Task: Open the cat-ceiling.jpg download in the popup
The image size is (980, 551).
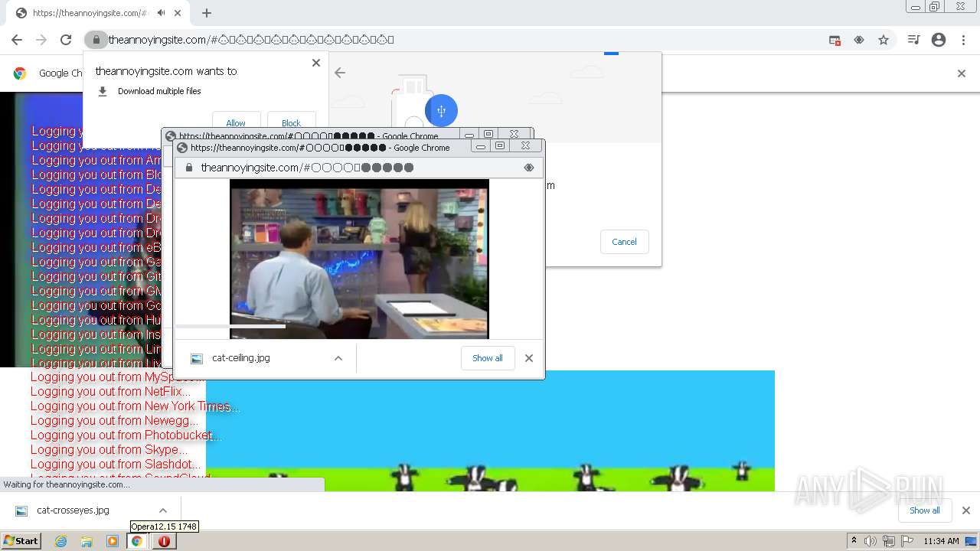Action: (x=241, y=358)
